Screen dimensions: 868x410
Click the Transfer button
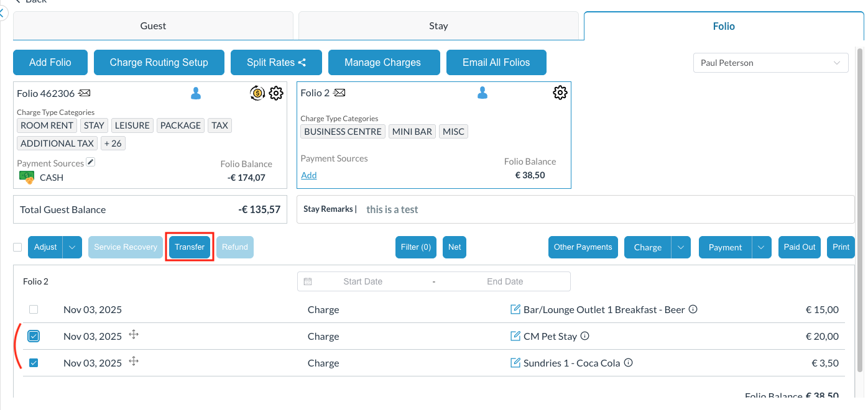coord(190,247)
